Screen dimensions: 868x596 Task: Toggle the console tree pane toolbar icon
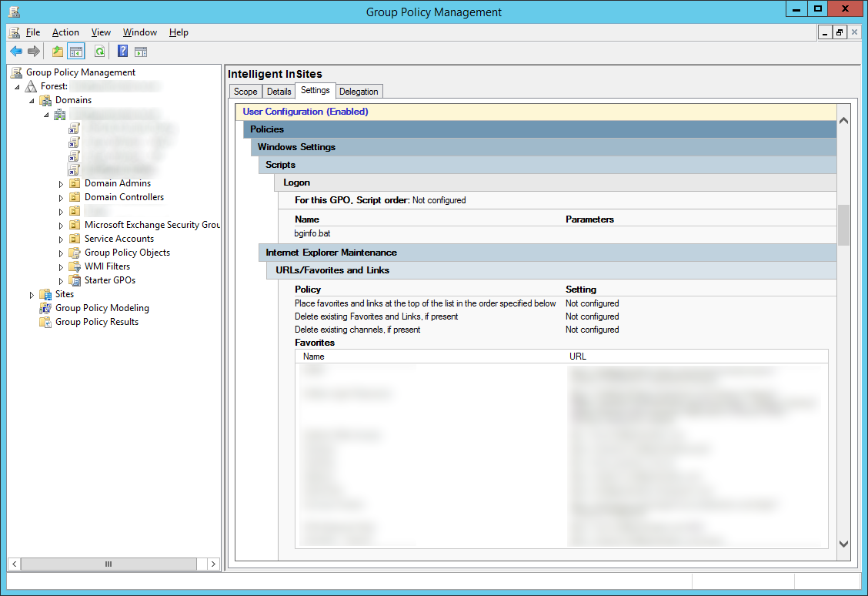(76, 52)
